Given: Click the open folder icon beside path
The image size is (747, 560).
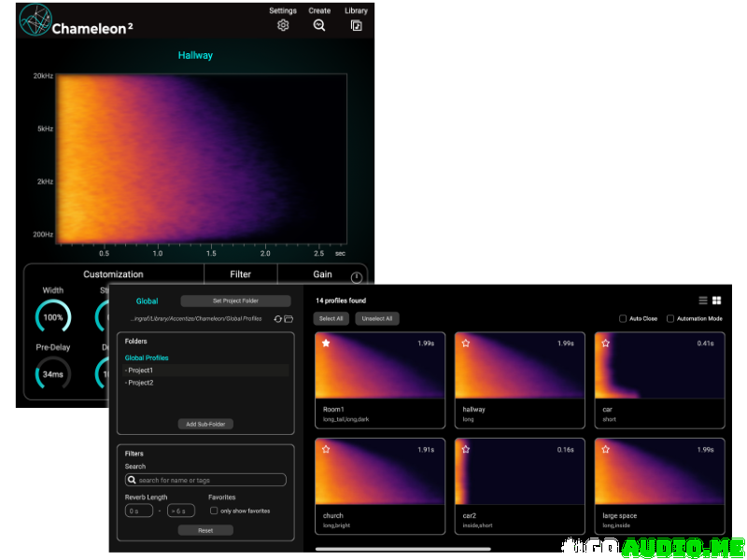Looking at the screenshot, I should [289, 319].
